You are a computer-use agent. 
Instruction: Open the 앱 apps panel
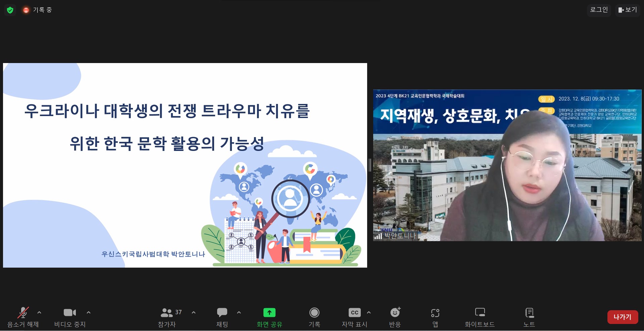435,317
